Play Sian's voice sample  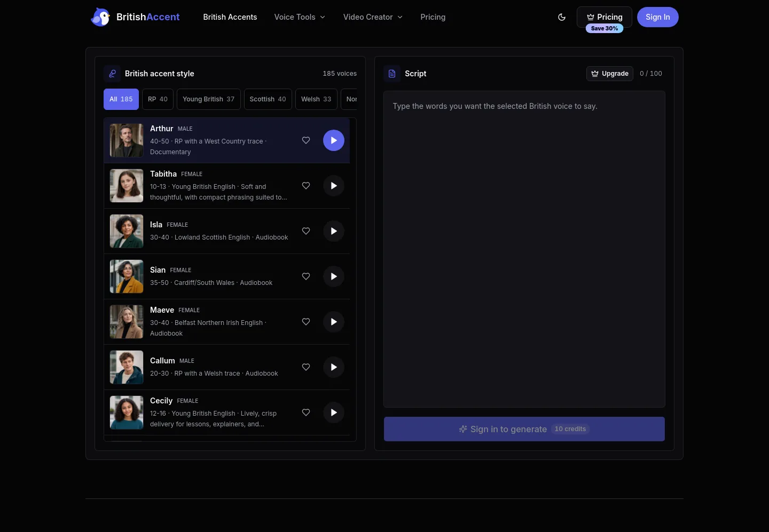pos(334,276)
